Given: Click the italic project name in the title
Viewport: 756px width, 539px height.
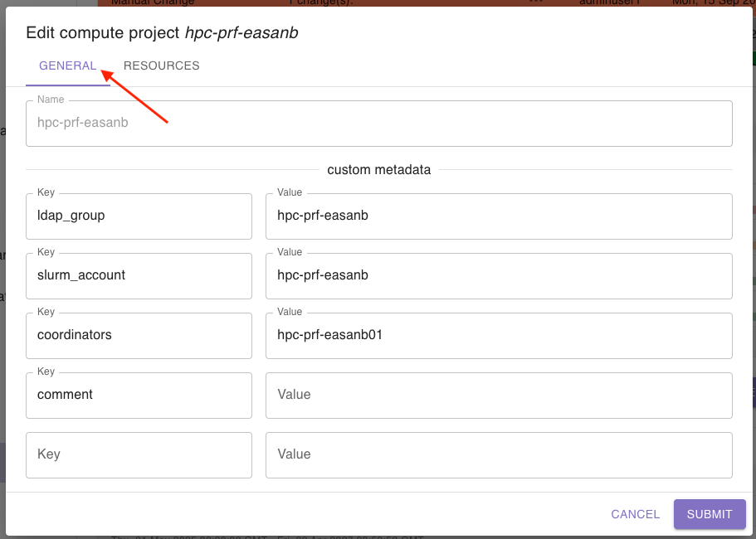Looking at the screenshot, I should click(241, 33).
